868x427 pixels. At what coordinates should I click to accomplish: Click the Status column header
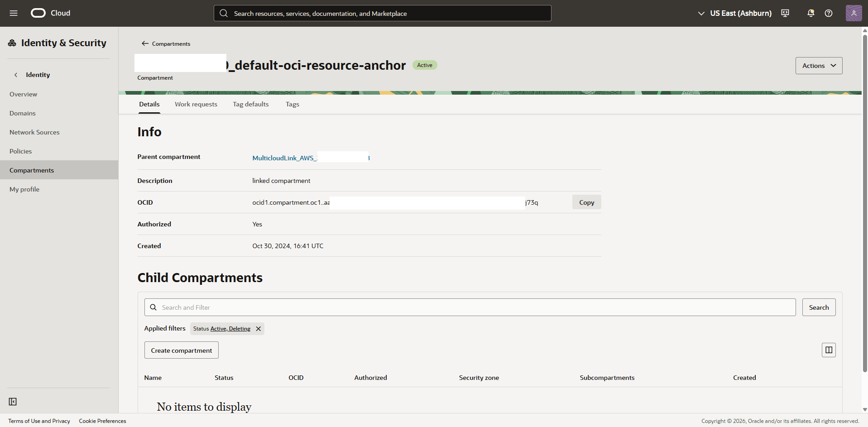[x=224, y=378]
